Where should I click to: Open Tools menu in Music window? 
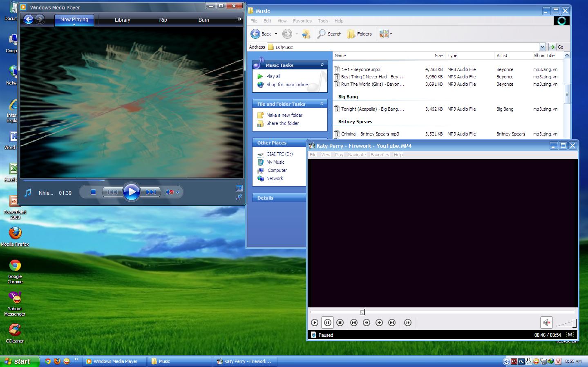click(323, 21)
